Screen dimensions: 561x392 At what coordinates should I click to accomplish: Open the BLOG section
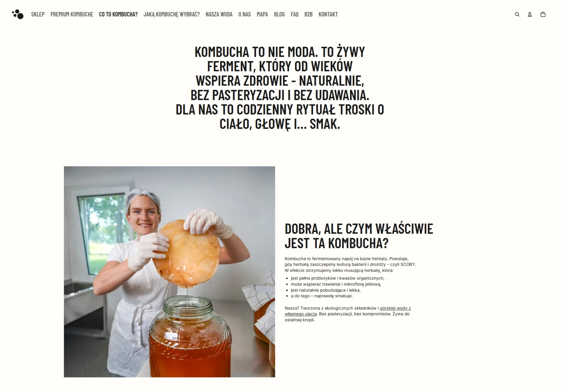[x=279, y=14]
